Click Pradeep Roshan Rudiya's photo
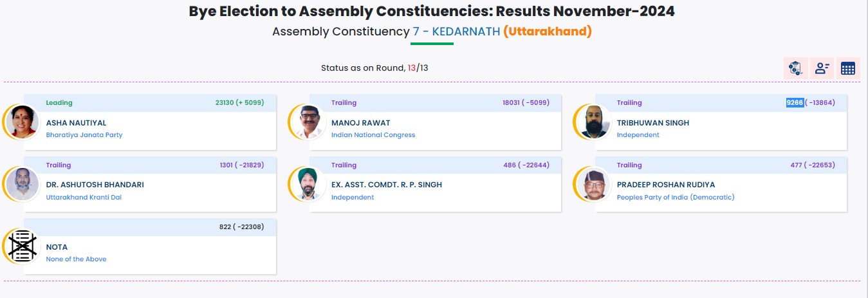Viewport: 868px width, 298px height. click(x=593, y=184)
